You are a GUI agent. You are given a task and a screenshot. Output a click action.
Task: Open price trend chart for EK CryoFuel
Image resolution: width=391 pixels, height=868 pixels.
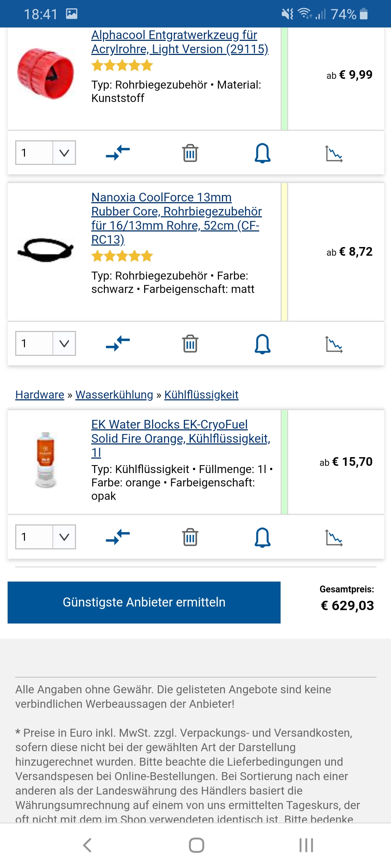334,537
